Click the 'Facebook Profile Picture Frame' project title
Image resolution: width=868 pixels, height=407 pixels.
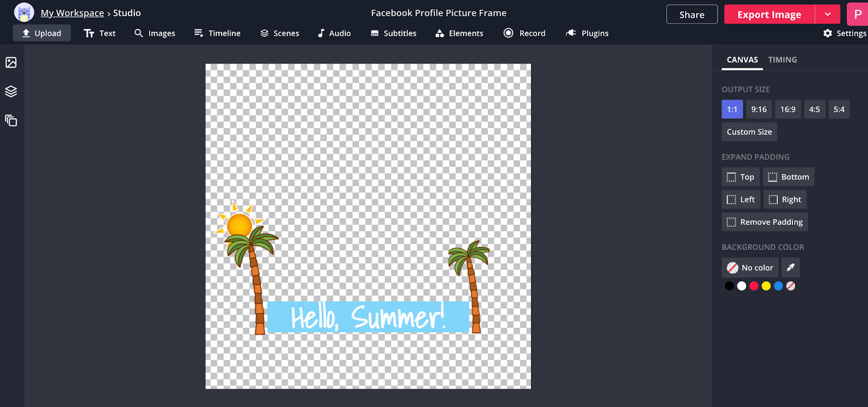coord(439,13)
